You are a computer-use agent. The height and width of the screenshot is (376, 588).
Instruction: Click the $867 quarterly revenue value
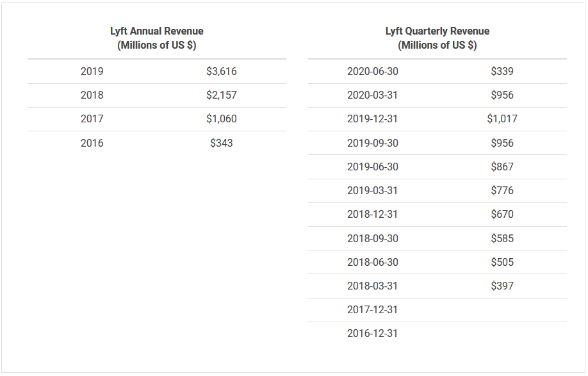[x=502, y=167]
